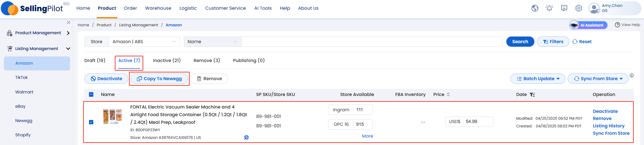Select eBay in the sidebar
644x145 pixels.
pyautogui.click(x=20, y=106)
